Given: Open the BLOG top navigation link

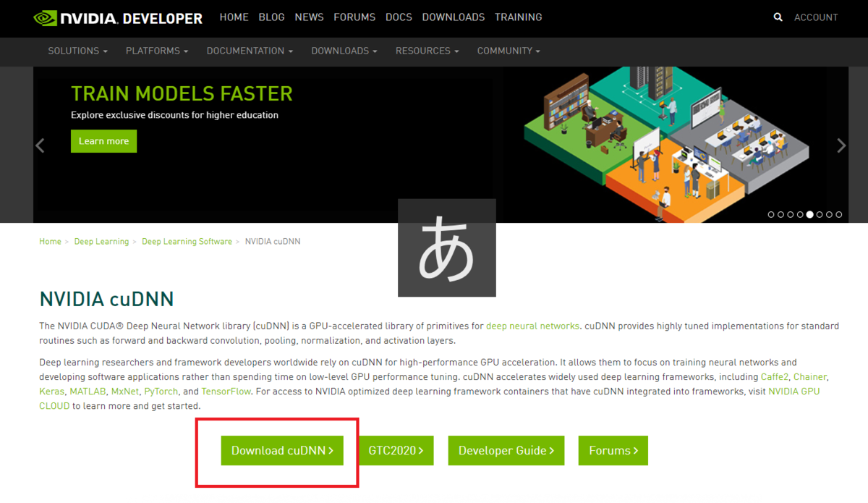Looking at the screenshot, I should coord(271,17).
